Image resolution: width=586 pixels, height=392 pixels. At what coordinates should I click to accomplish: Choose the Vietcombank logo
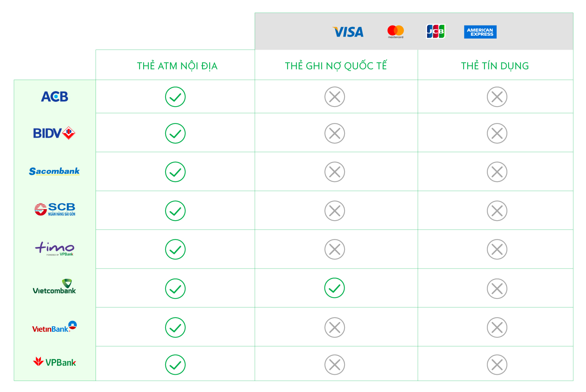coord(54,287)
